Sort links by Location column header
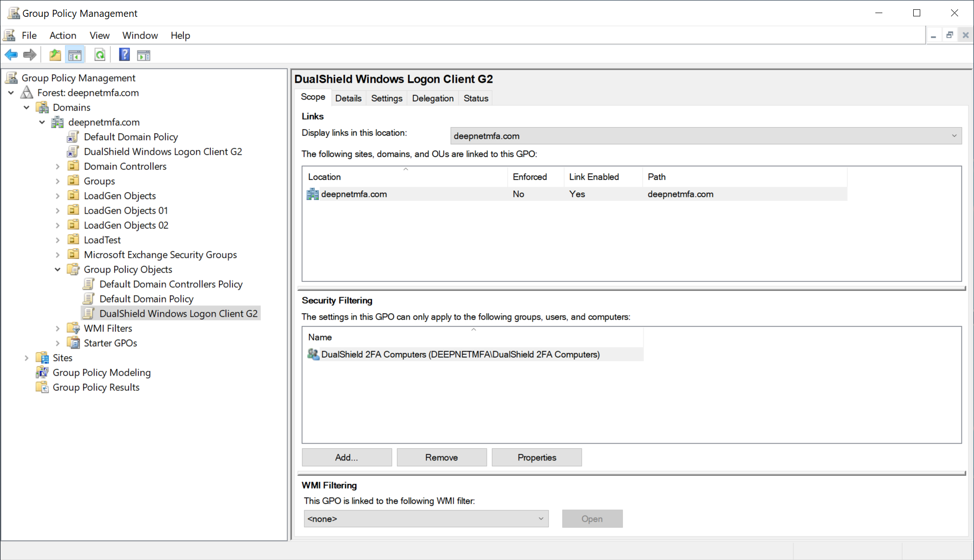This screenshot has height=560, width=974. (x=325, y=177)
